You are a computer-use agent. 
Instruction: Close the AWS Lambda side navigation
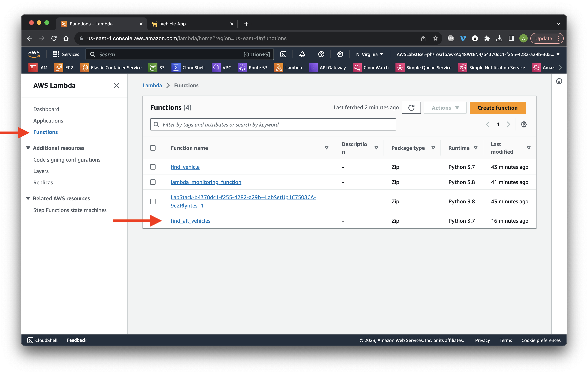(x=116, y=86)
